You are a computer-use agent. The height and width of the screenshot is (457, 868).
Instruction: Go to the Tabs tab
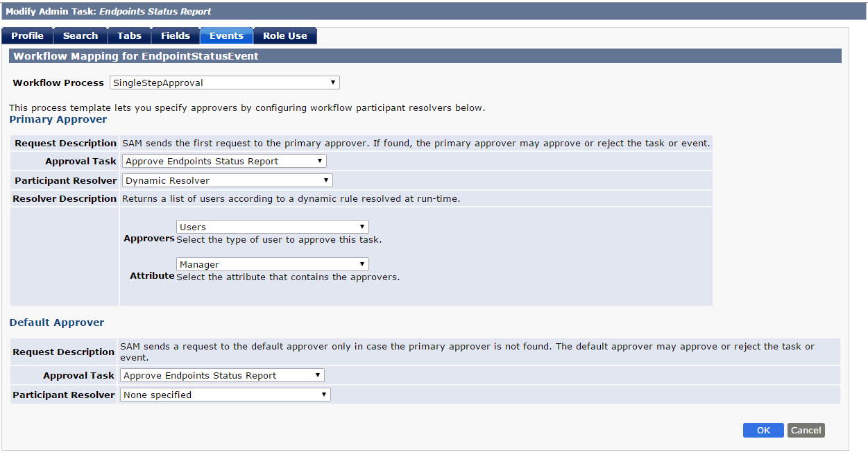tap(129, 36)
